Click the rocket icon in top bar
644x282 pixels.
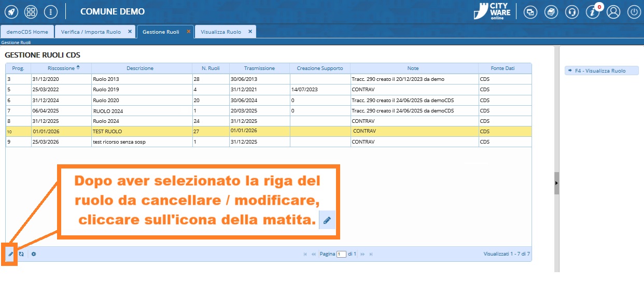coord(11,11)
